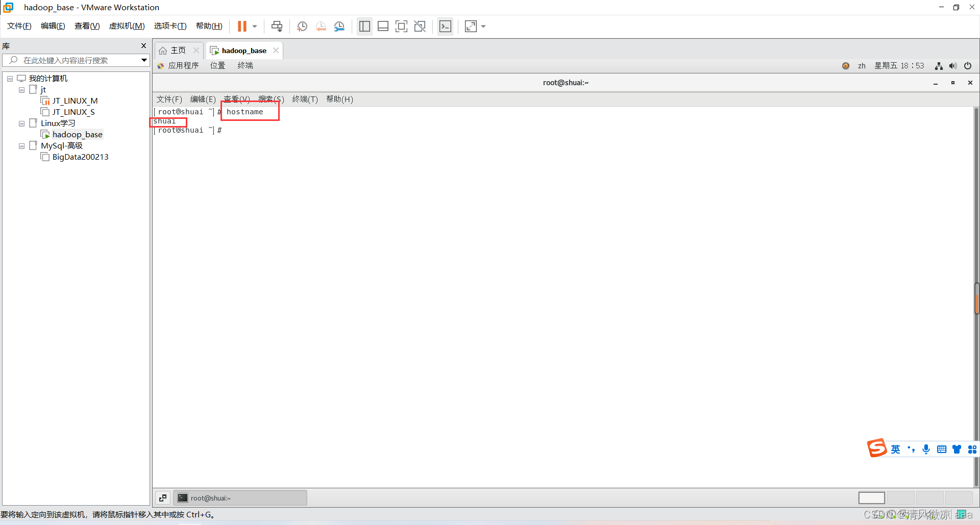Enter full screen mode icon
The image size is (980, 525).
pyautogui.click(x=401, y=26)
